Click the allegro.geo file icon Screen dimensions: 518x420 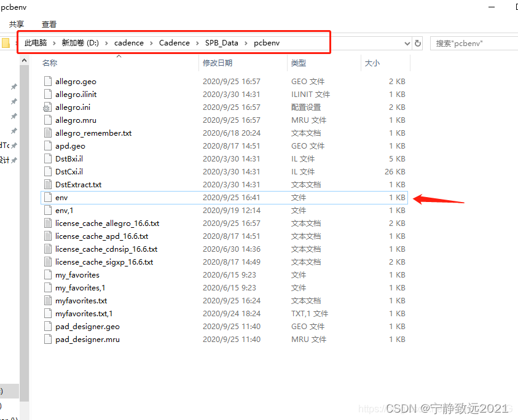49,81
